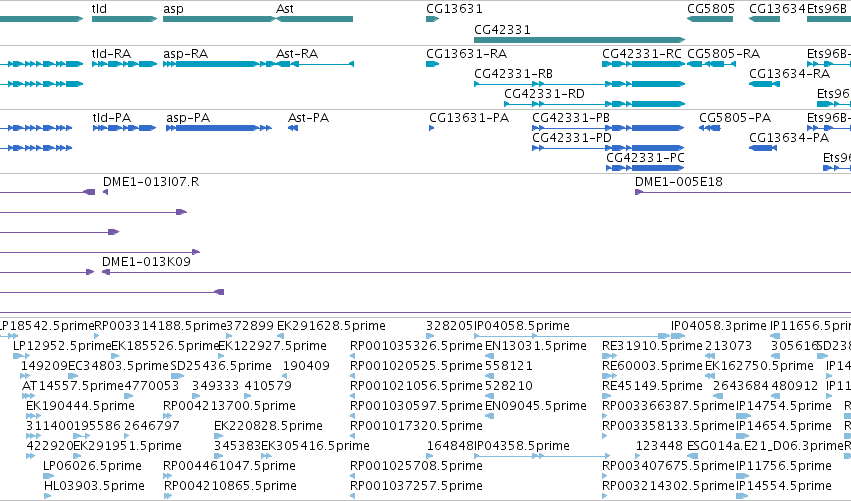Click the tld-RA transcript label

pos(111,54)
